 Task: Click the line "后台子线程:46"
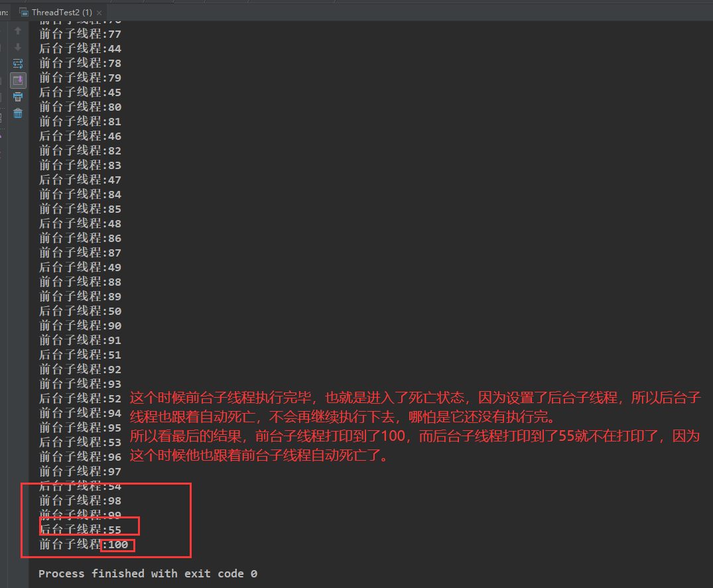80,136
